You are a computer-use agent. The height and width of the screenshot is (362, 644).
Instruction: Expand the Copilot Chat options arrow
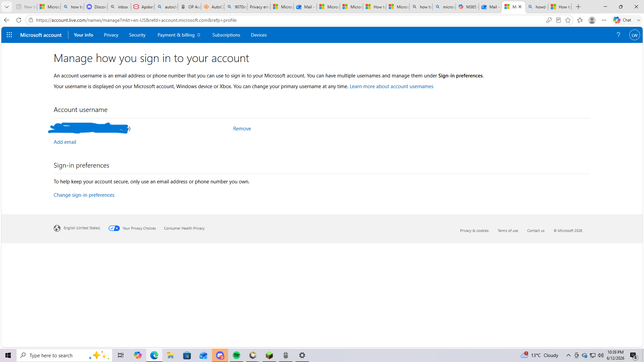click(x=638, y=20)
